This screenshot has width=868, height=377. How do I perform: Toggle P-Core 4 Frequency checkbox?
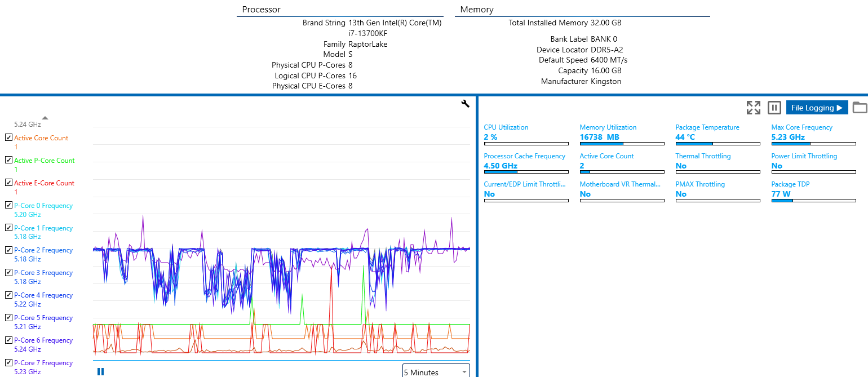[8, 295]
